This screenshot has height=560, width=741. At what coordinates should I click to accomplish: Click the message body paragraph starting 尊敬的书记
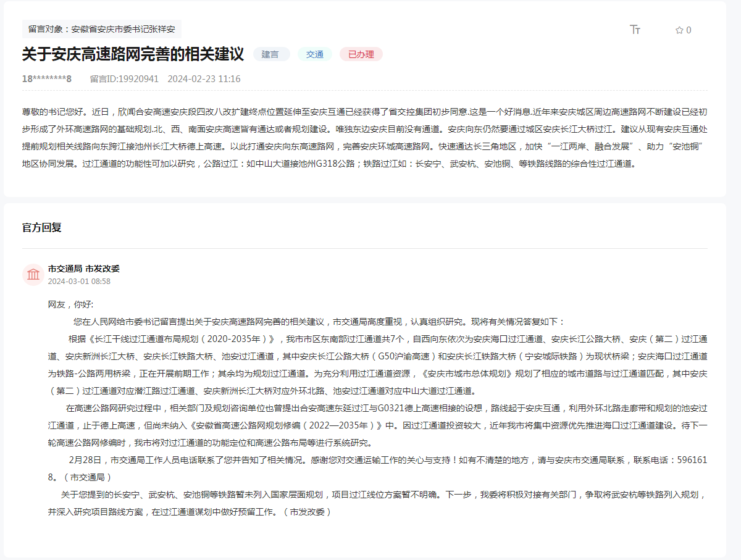pyautogui.click(x=364, y=138)
